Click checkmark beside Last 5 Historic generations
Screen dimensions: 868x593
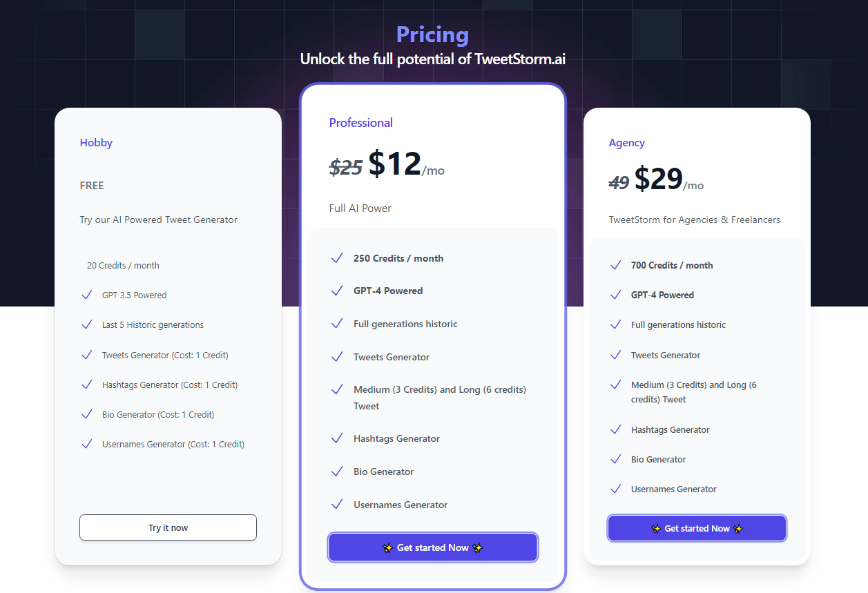[86, 324]
